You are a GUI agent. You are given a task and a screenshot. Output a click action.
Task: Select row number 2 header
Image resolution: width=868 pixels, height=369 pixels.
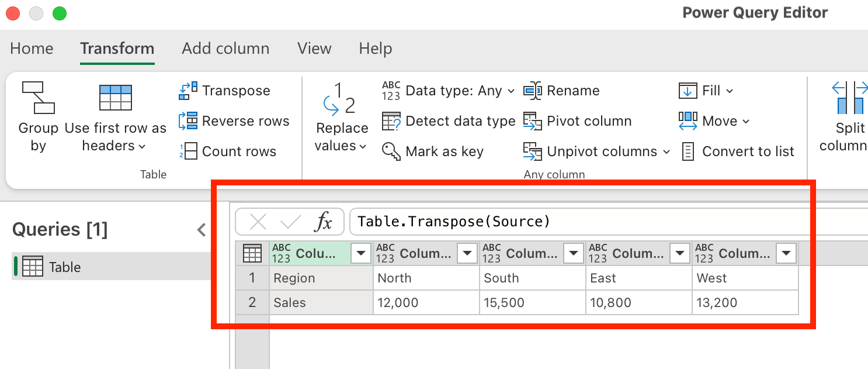click(252, 303)
